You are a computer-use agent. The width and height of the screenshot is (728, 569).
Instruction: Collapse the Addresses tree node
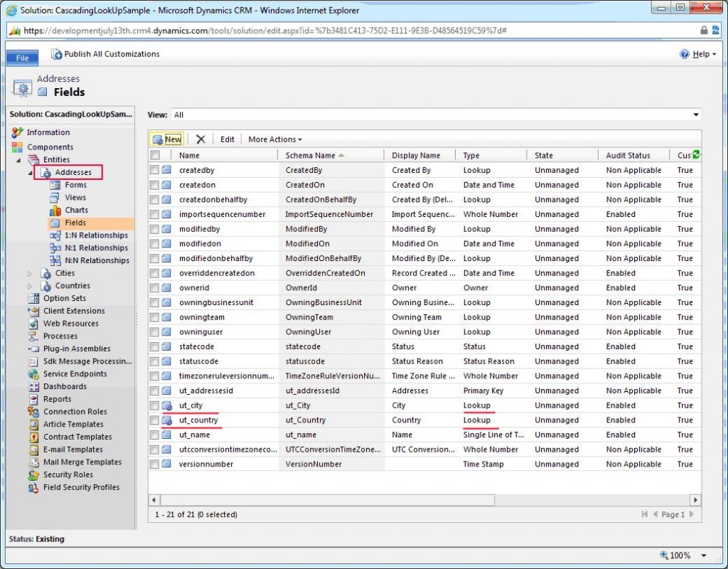coord(31,171)
